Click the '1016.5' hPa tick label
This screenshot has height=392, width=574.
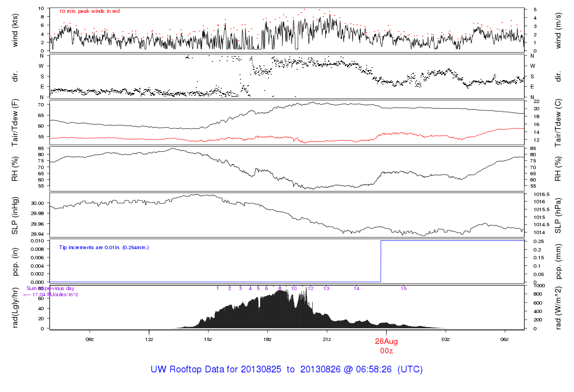(541, 194)
